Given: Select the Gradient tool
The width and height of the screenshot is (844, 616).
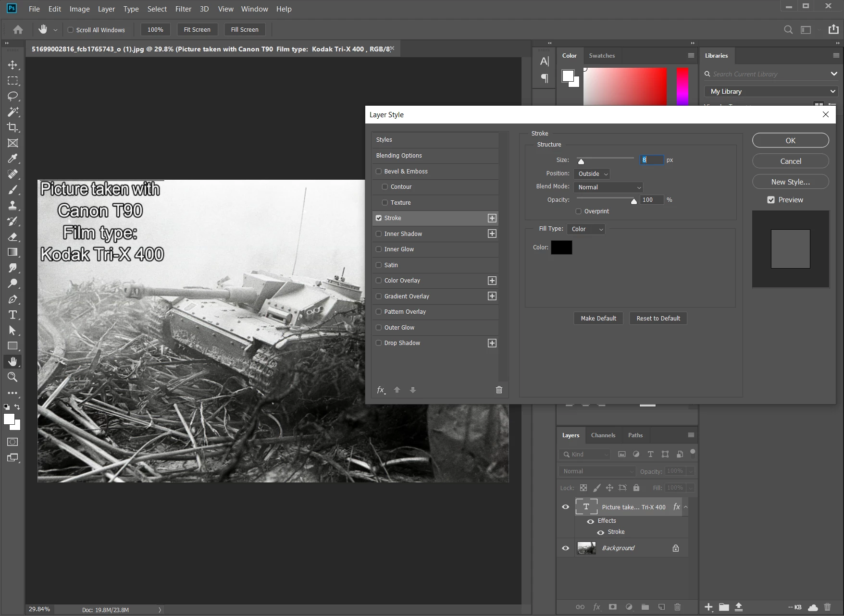Looking at the screenshot, I should [13, 252].
